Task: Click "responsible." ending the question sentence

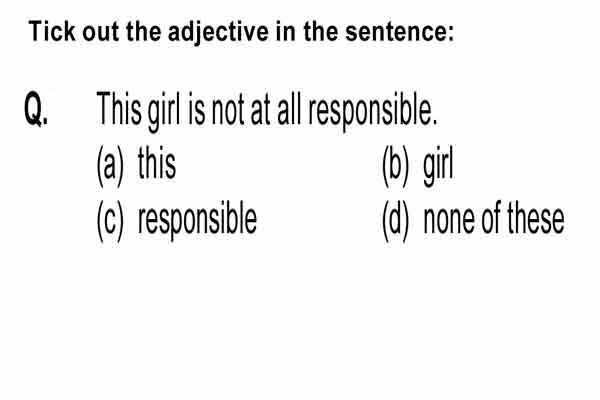Action: pyautogui.click(x=373, y=112)
